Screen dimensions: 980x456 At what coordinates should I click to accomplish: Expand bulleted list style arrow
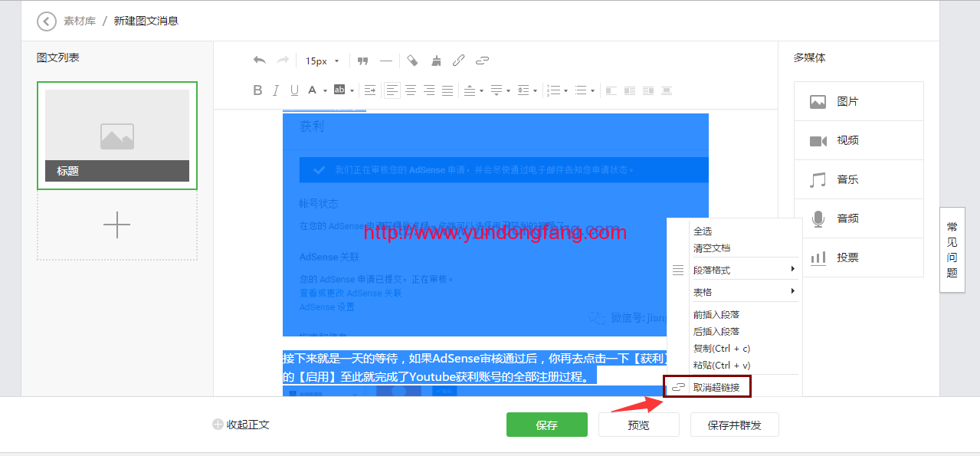pyautogui.click(x=593, y=90)
